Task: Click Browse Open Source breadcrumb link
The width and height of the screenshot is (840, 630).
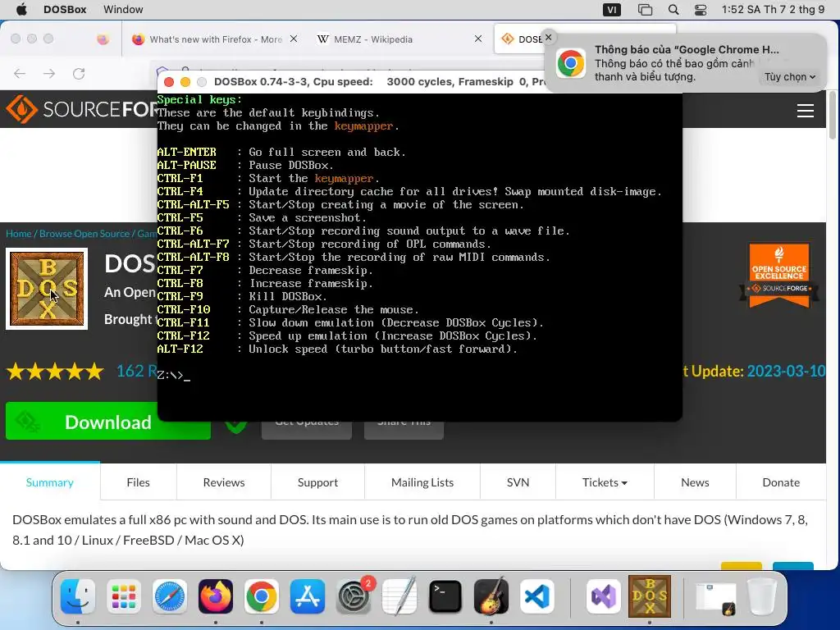Action: click(x=84, y=234)
